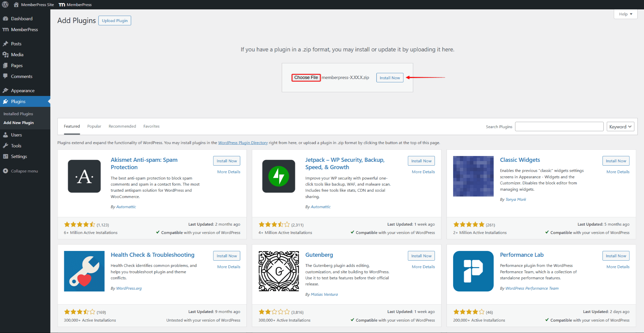Switch to the Recommended tab

(122, 126)
